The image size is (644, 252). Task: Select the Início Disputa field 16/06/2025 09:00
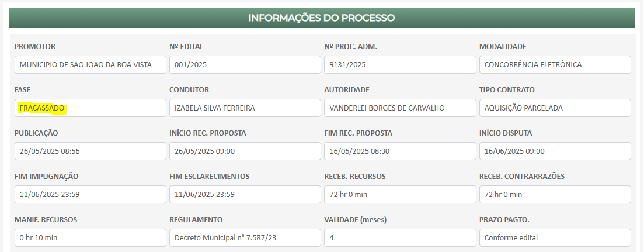[555, 151]
